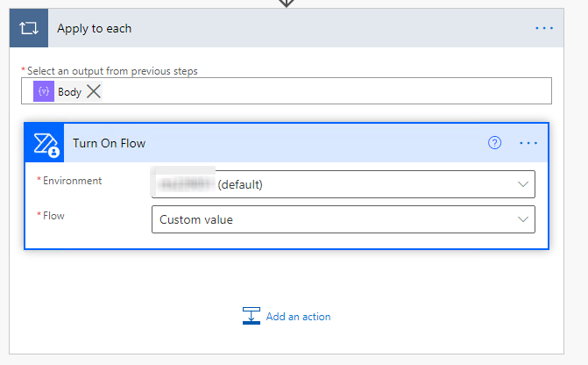Click the Apply to each loop icon
The width and height of the screenshot is (588, 365).
pyautogui.click(x=29, y=28)
